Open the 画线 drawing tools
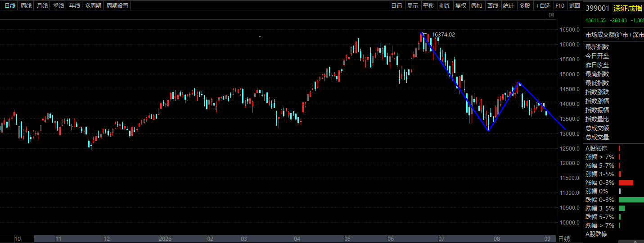644x243 pixels. pos(493,6)
